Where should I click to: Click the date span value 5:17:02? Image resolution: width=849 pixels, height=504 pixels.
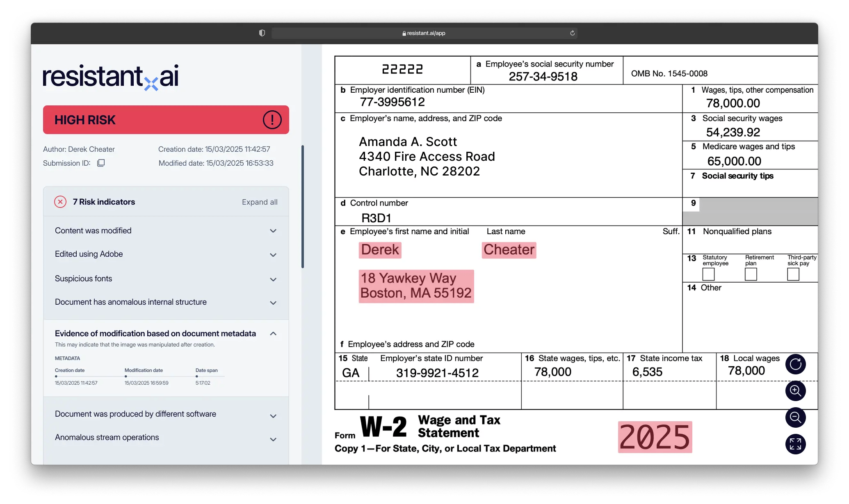203,383
